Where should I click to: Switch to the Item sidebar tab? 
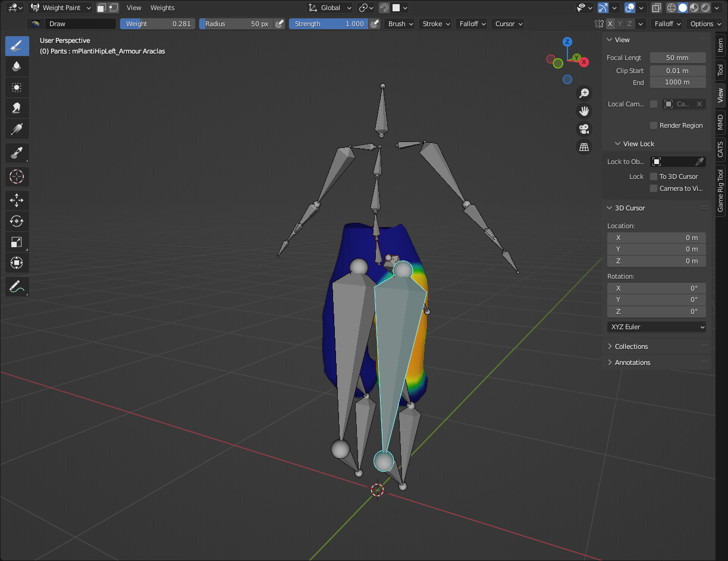[720, 45]
